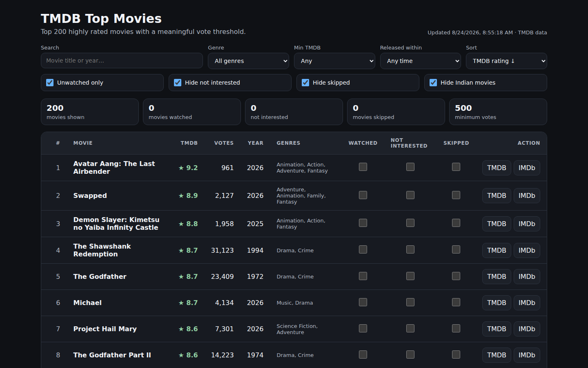This screenshot has width=588, height=368.
Task: Open TMDB page for Project Hail Mary
Action: 497,329
